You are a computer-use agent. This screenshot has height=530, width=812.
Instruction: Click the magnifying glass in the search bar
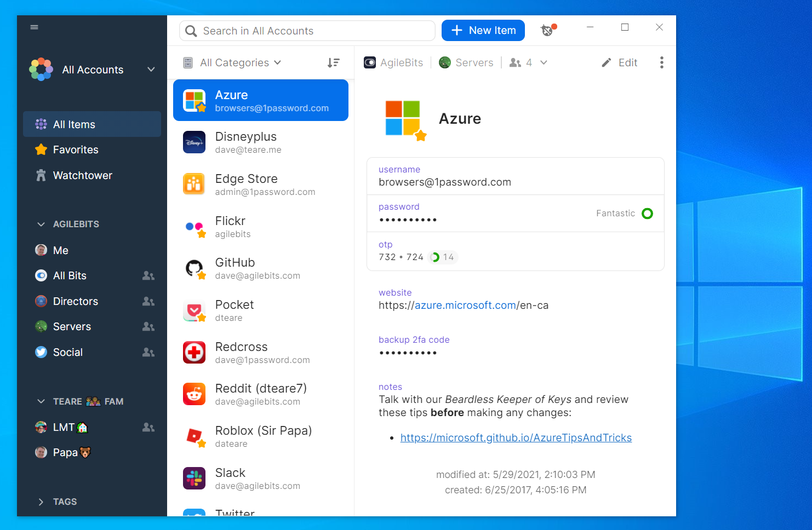coord(191,31)
